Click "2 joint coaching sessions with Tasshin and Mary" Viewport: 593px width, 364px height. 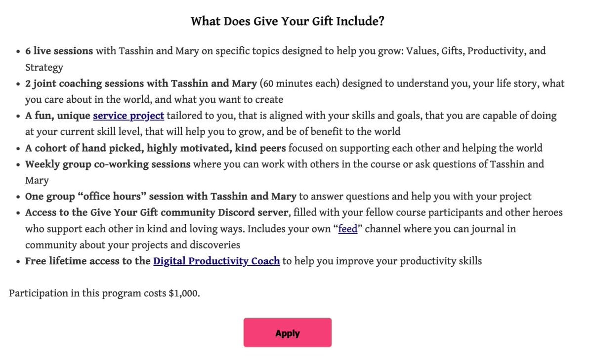[141, 83]
